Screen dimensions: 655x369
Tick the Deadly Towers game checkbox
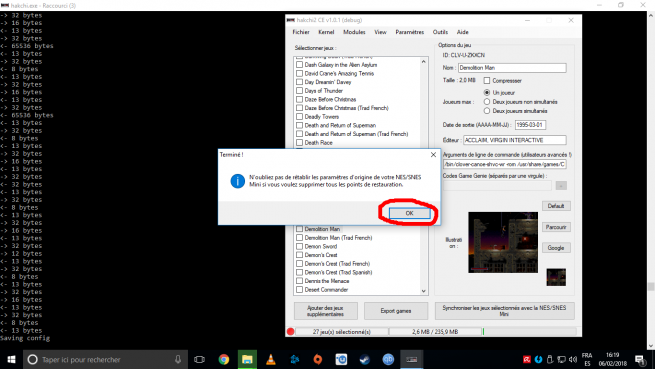[x=299, y=117]
